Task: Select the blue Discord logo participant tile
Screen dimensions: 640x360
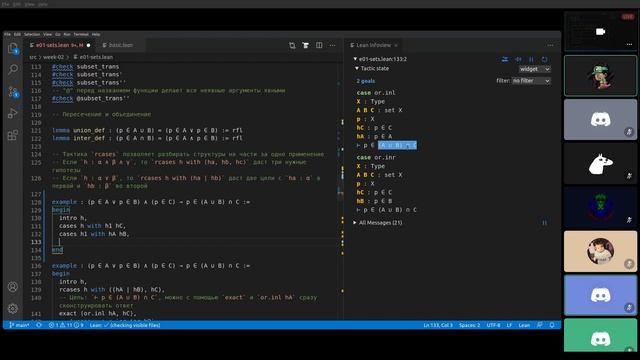Action: click(600, 295)
